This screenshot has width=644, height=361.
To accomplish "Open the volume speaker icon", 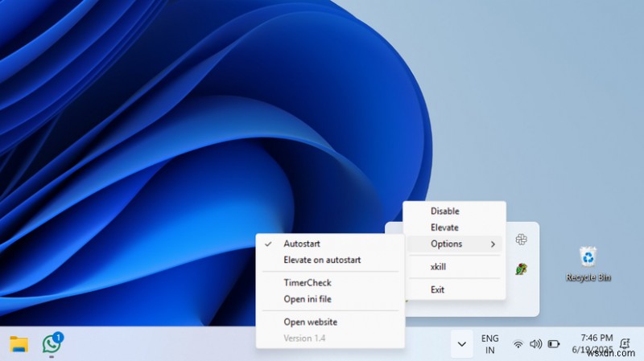I will pos(535,344).
